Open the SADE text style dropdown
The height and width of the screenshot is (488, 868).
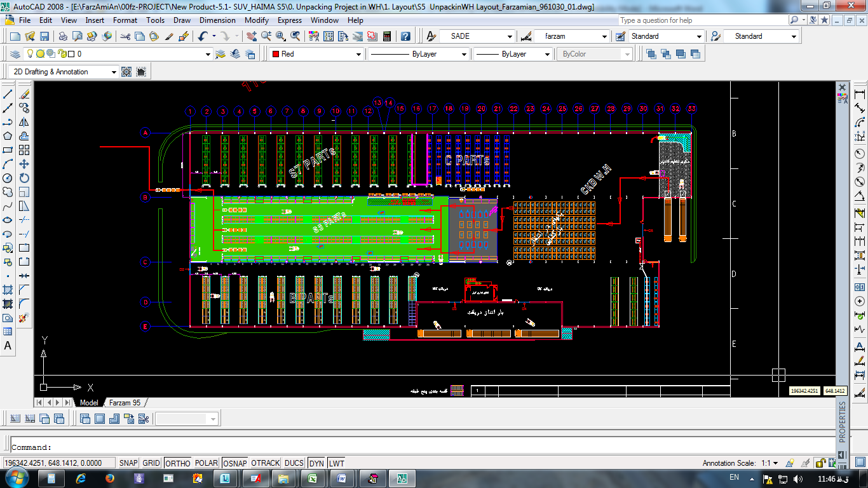click(x=510, y=37)
